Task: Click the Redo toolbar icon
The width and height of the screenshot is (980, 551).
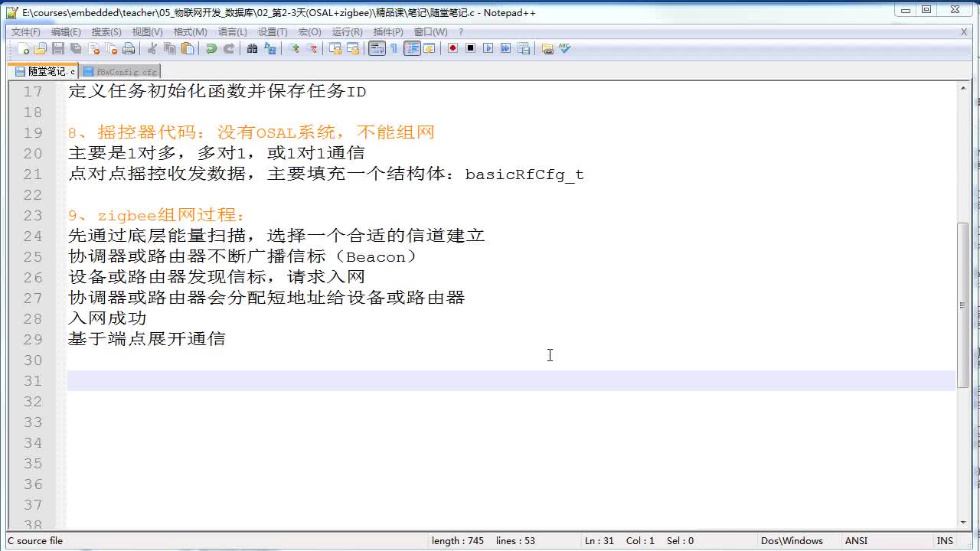Action: pos(228,48)
